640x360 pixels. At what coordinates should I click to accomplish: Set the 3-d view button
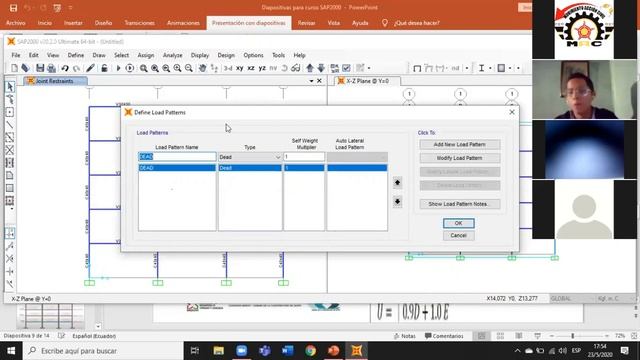point(228,68)
